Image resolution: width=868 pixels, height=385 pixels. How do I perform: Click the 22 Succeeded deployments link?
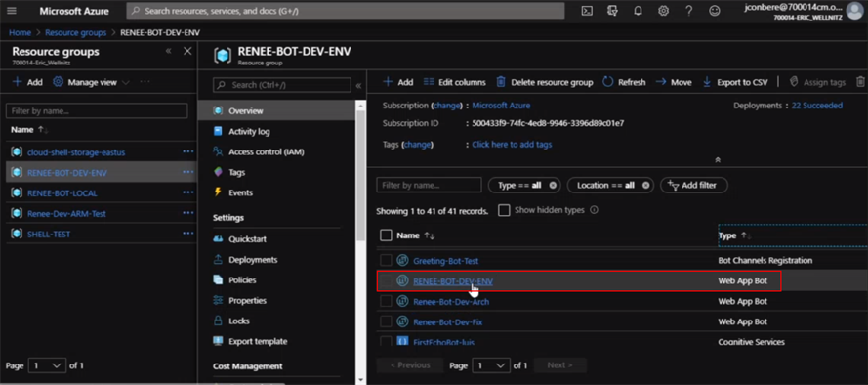pos(817,106)
